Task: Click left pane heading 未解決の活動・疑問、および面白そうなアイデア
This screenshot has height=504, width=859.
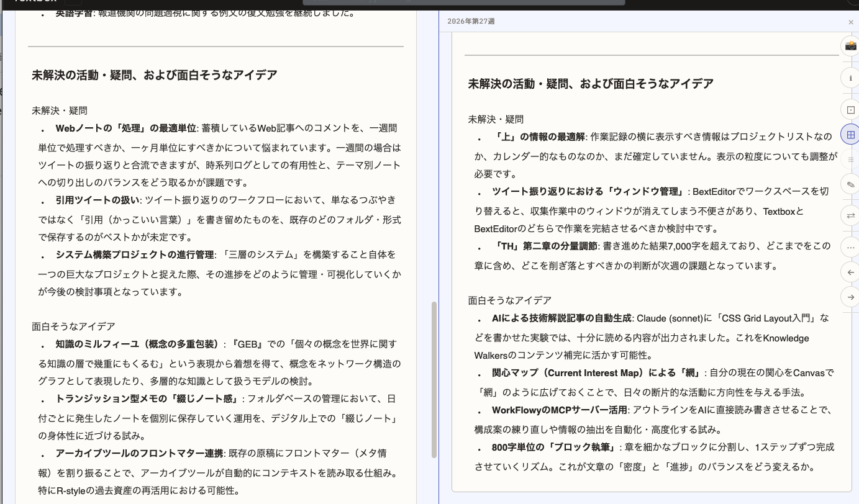Action: (x=155, y=75)
